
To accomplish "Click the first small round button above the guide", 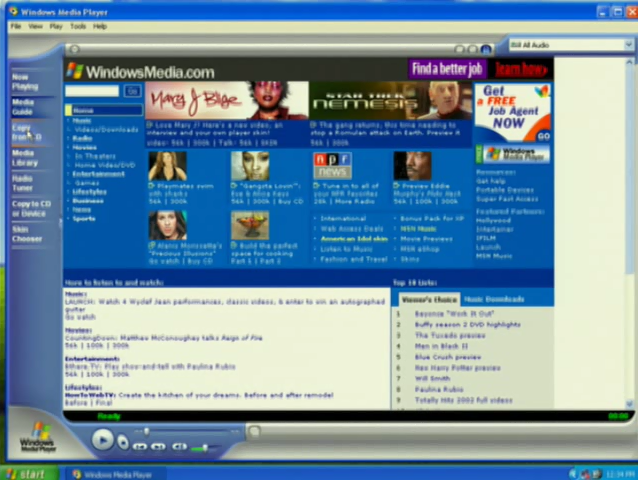I will click(459, 49).
